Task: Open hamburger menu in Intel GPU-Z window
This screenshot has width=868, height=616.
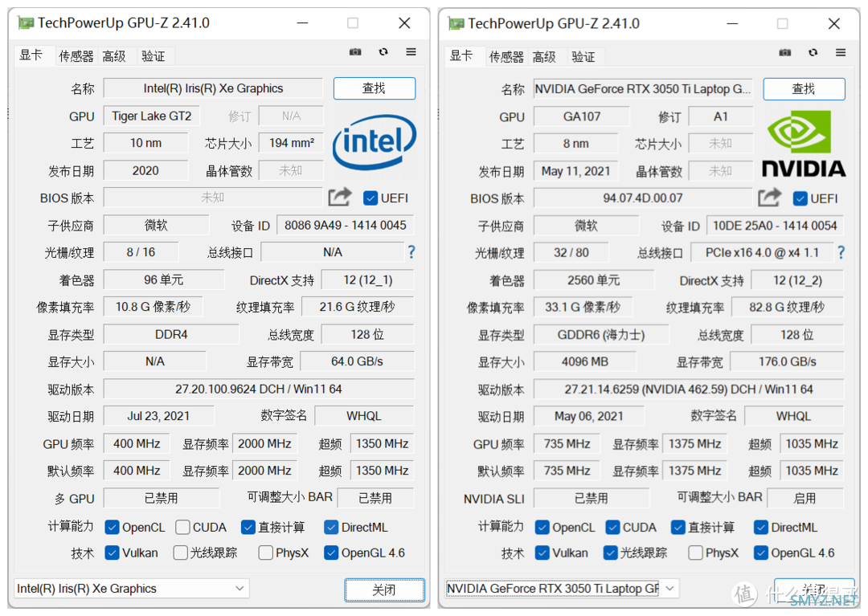Action: [x=411, y=52]
